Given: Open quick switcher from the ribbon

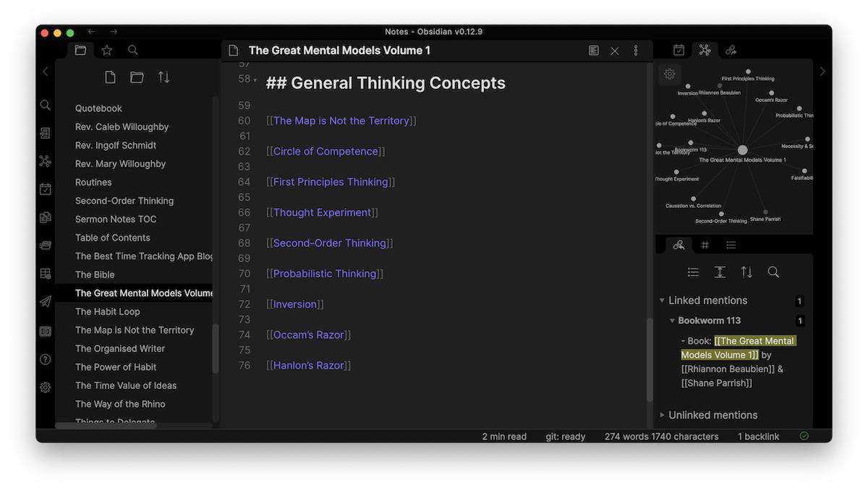Looking at the screenshot, I should tap(46, 106).
